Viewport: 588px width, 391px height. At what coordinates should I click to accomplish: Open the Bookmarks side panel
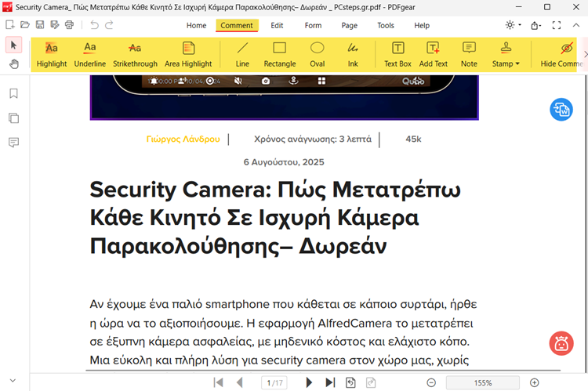tap(13, 93)
